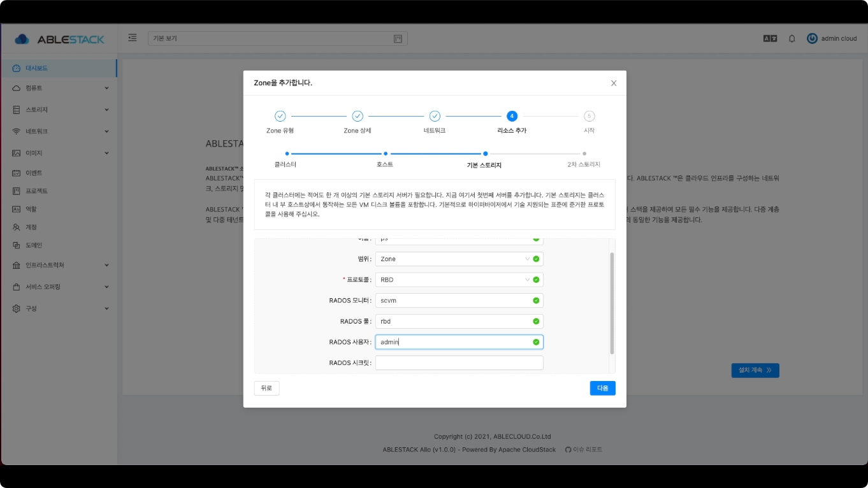This screenshot has height=488, width=868.
Task: Click the 이벤트 calendar icon
Action: pyautogui.click(x=17, y=173)
